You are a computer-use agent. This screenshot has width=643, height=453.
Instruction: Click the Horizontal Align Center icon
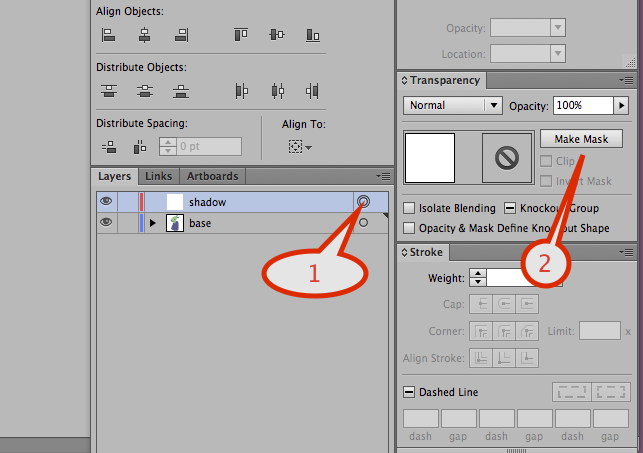(x=145, y=35)
